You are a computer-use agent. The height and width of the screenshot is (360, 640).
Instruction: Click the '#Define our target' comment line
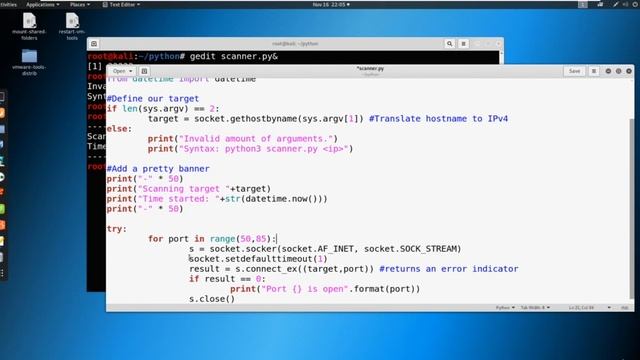coord(153,98)
